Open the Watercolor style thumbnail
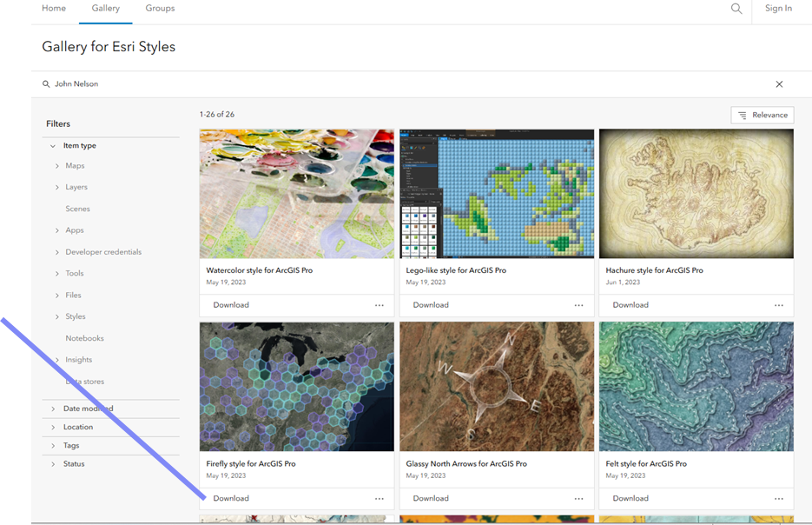This screenshot has width=812, height=525. click(297, 194)
